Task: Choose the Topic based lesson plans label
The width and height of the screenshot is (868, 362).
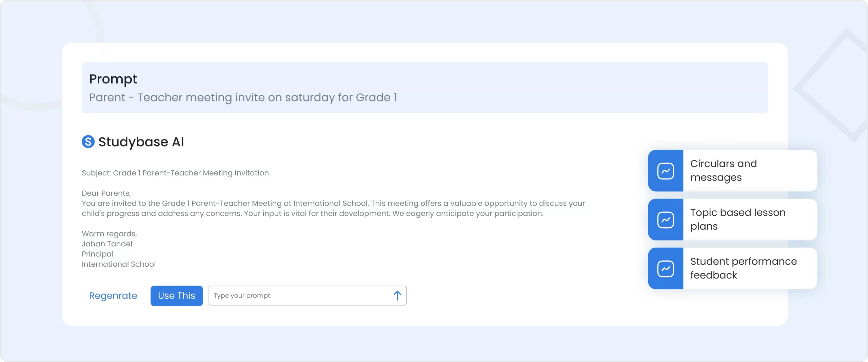Action: 737,219
